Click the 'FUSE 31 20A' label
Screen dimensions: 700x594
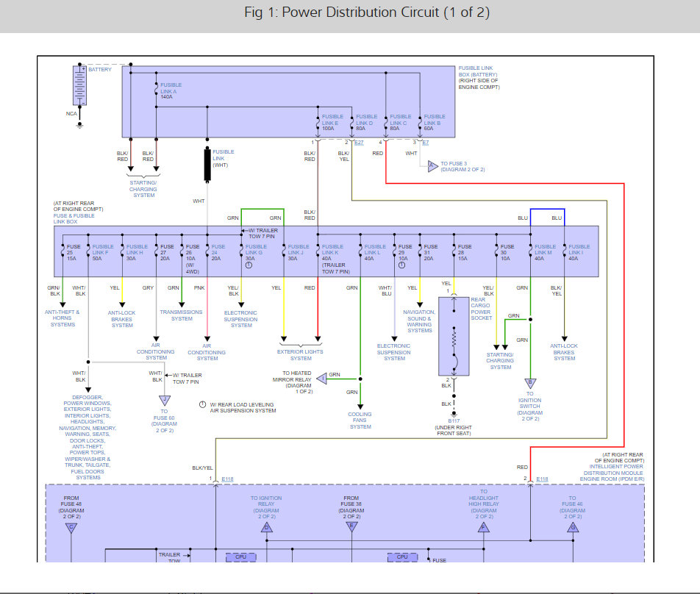[x=430, y=252]
